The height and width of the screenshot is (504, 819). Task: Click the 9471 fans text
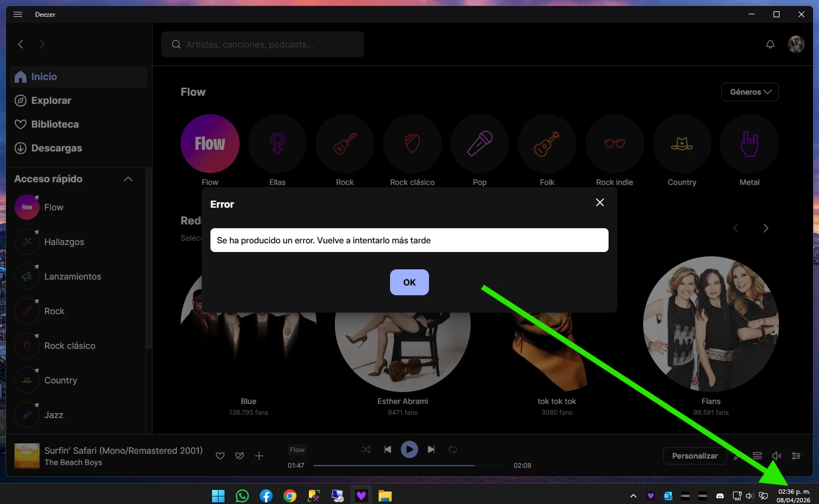click(x=402, y=413)
